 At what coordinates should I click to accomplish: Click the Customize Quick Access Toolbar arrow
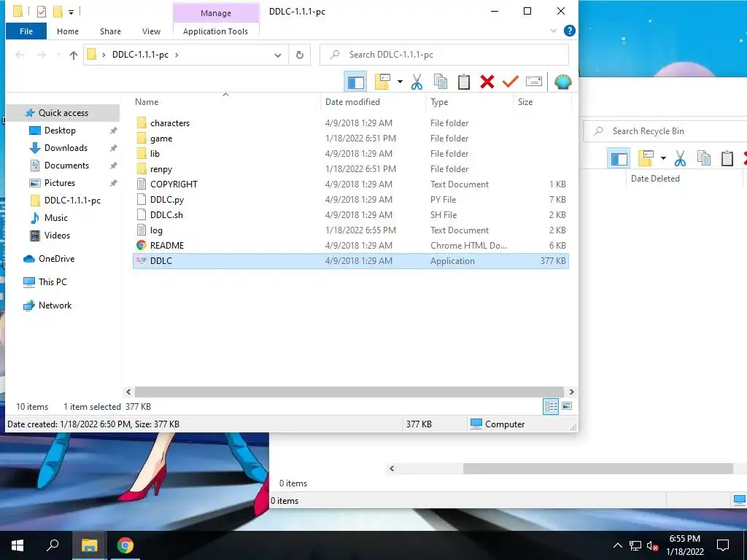pyautogui.click(x=71, y=12)
